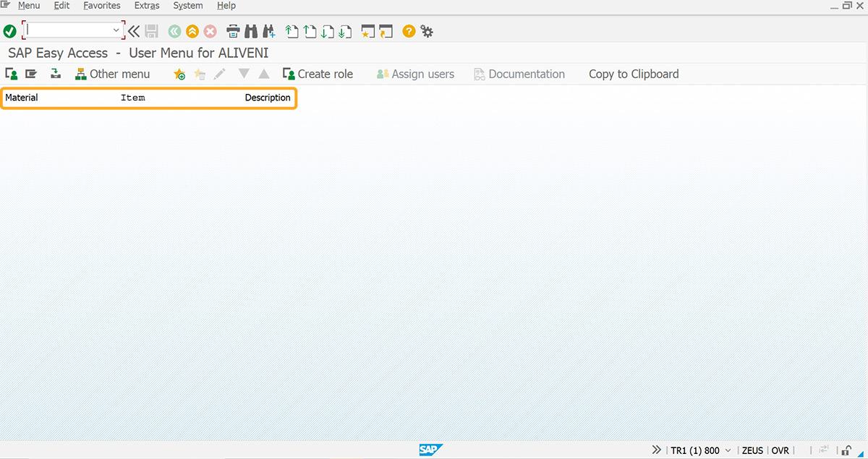Open the command field history dropdown
The height and width of the screenshot is (459, 868).
pos(116,30)
